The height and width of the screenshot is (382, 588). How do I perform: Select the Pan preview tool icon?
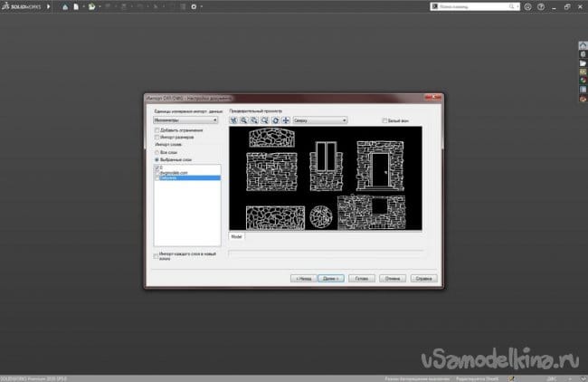pyautogui.click(x=287, y=119)
